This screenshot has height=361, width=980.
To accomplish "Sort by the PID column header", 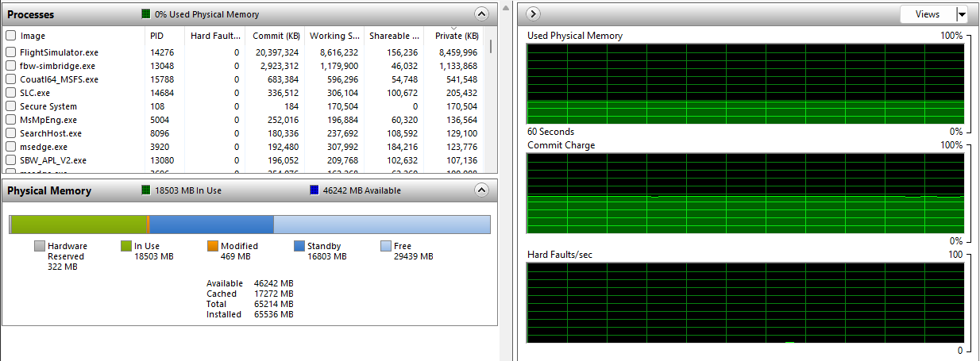I will click(x=164, y=36).
